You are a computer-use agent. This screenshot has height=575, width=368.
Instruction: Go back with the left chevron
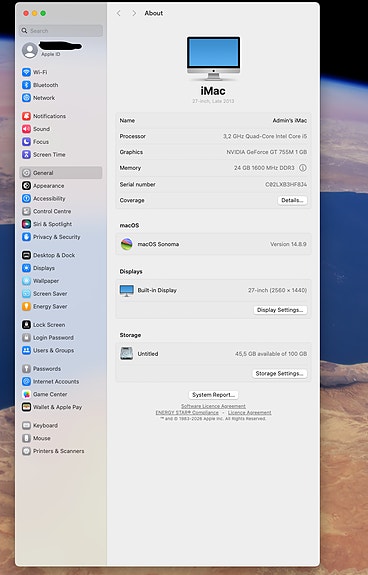click(118, 13)
